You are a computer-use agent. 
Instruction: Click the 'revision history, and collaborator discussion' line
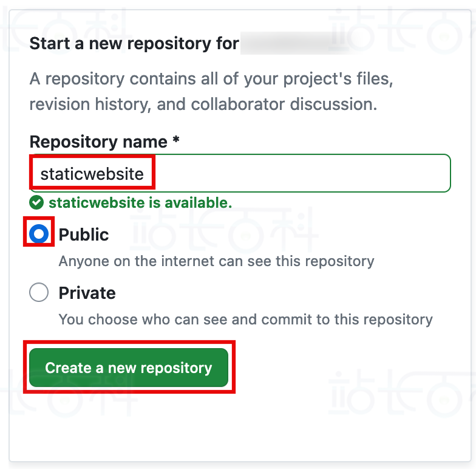tap(203, 104)
